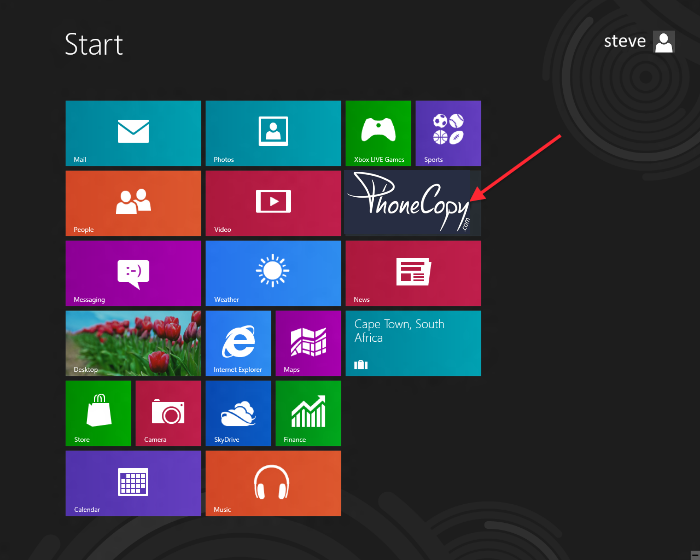Open the Desktop tile with tulips
Screen dimensions: 700x560
[133, 343]
